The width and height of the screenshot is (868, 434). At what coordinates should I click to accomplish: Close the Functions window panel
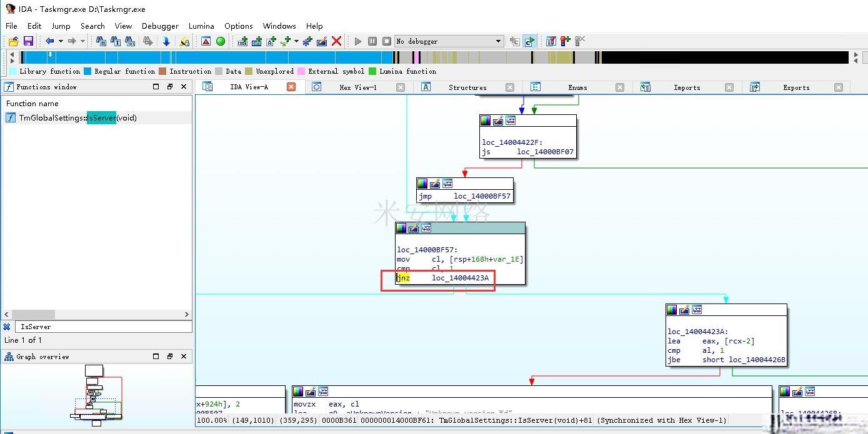tap(184, 87)
